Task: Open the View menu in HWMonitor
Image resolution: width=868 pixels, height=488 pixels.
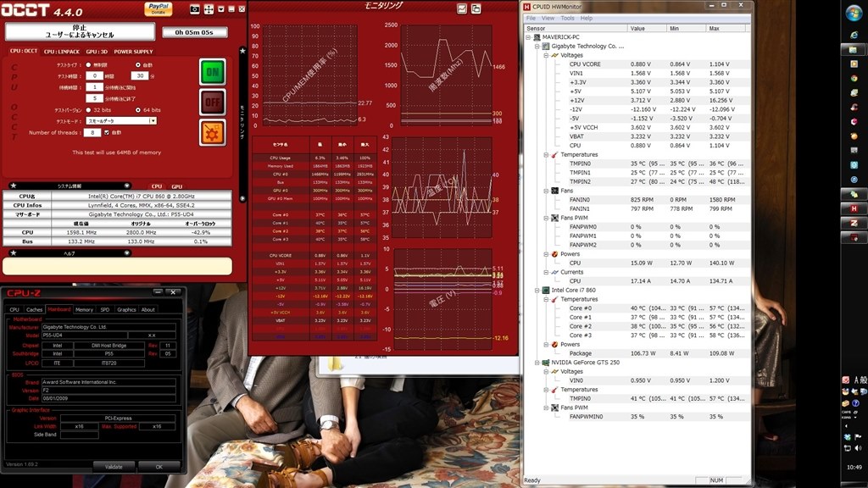Action: tap(548, 19)
